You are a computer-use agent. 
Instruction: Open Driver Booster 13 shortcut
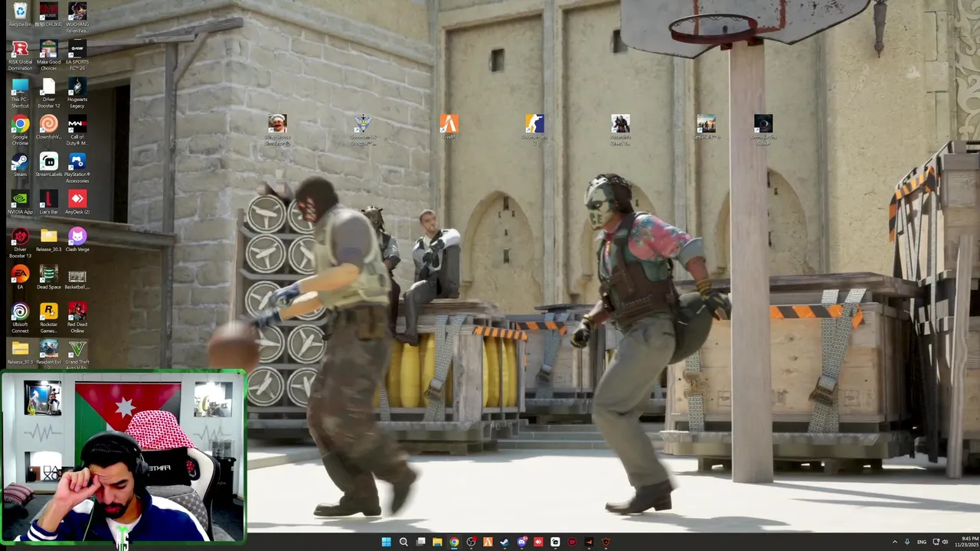[20, 243]
